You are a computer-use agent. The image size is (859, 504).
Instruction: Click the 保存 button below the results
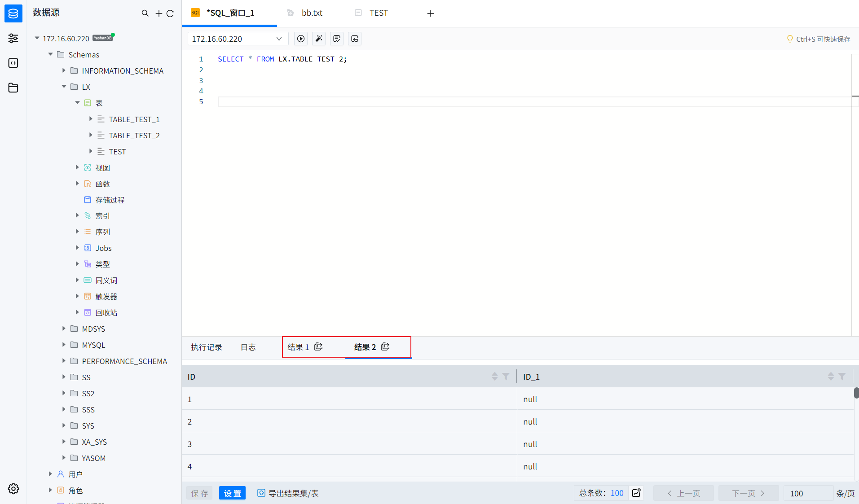pos(199,493)
